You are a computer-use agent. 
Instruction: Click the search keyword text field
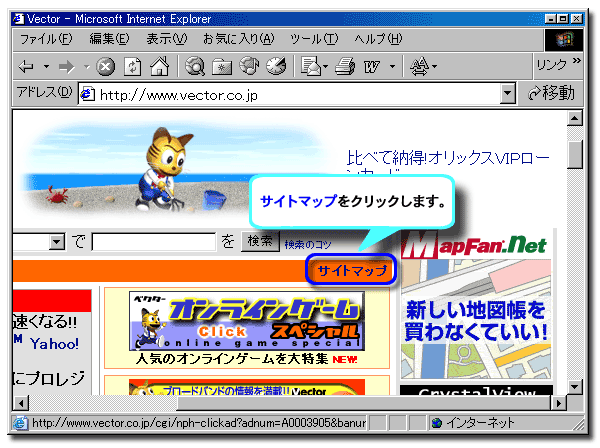(154, 242)
